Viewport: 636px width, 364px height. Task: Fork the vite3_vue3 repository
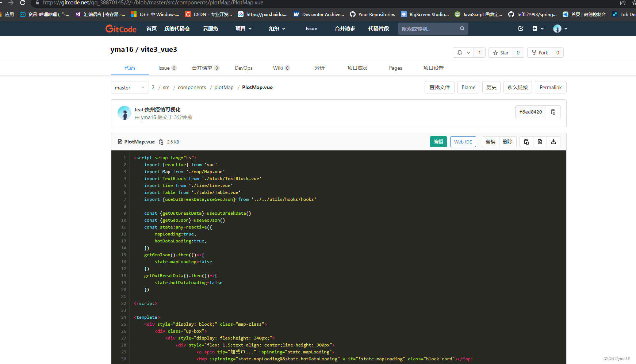[540, 53]
